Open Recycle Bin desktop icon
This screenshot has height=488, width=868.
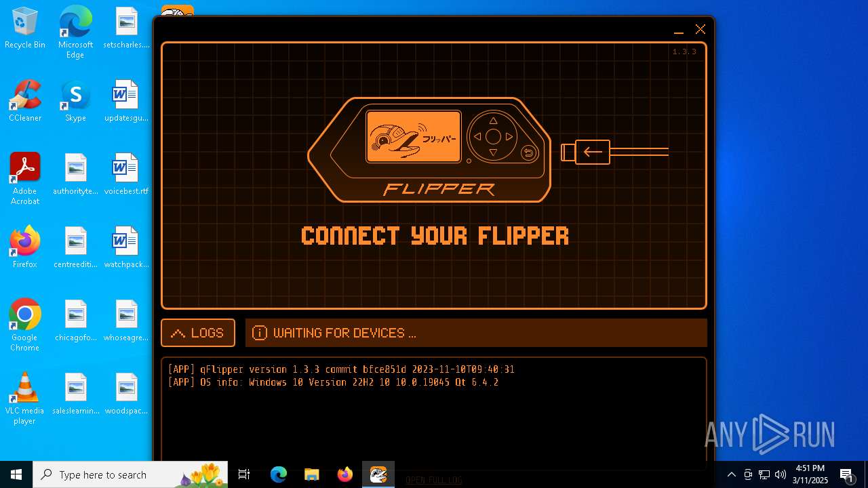(x=25, y=28)
